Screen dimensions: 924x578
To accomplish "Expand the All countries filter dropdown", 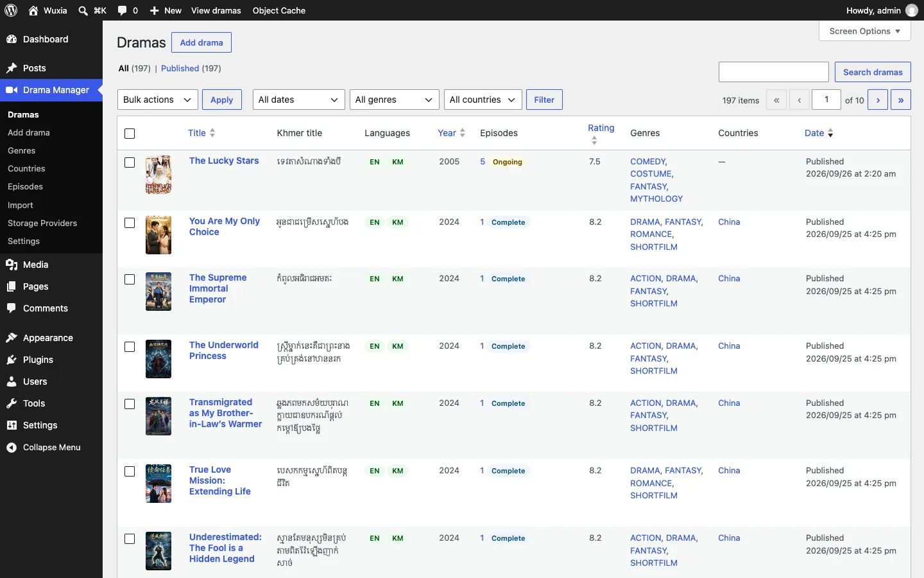I will [x=483, y=100].
